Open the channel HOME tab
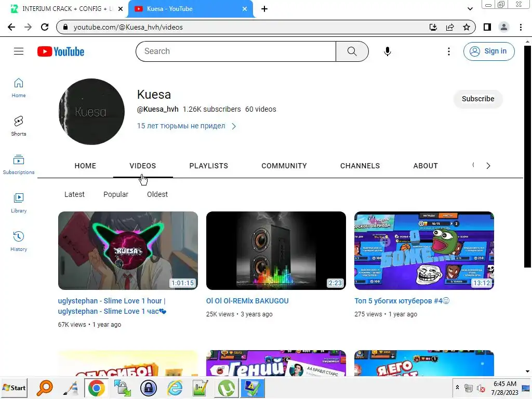Screen dimensions: 532x399 (85, 166)
